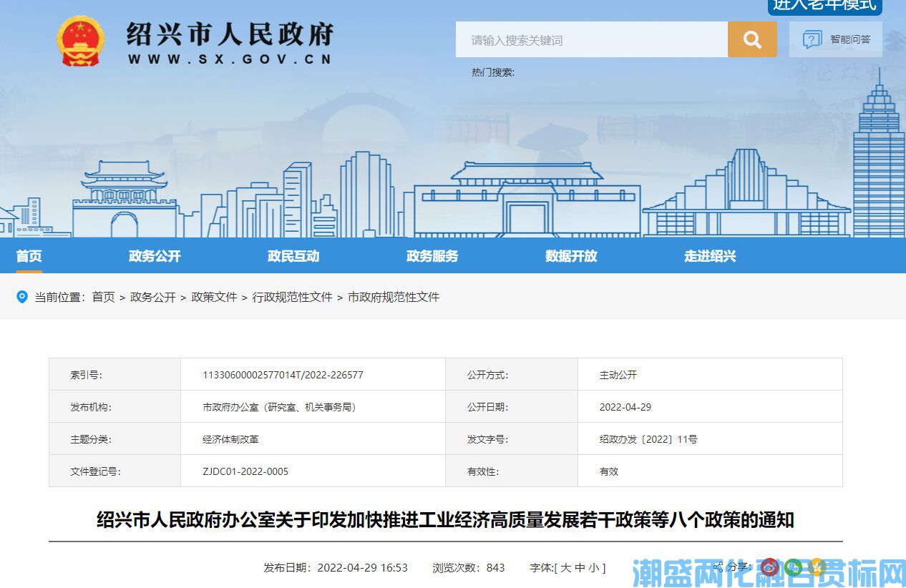Go to 首页 in breadcrumb
Image resolution: width=906 pixels, height=588 pixels.
point(103,297)
